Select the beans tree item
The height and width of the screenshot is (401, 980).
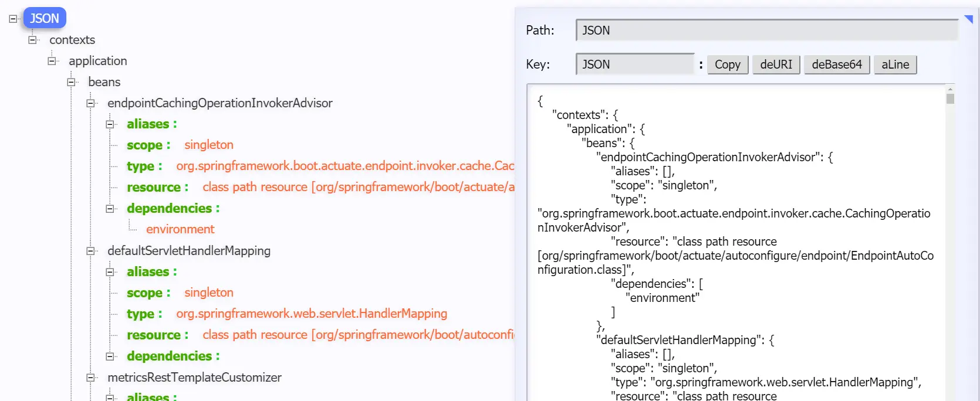click(x=104, y=82)
